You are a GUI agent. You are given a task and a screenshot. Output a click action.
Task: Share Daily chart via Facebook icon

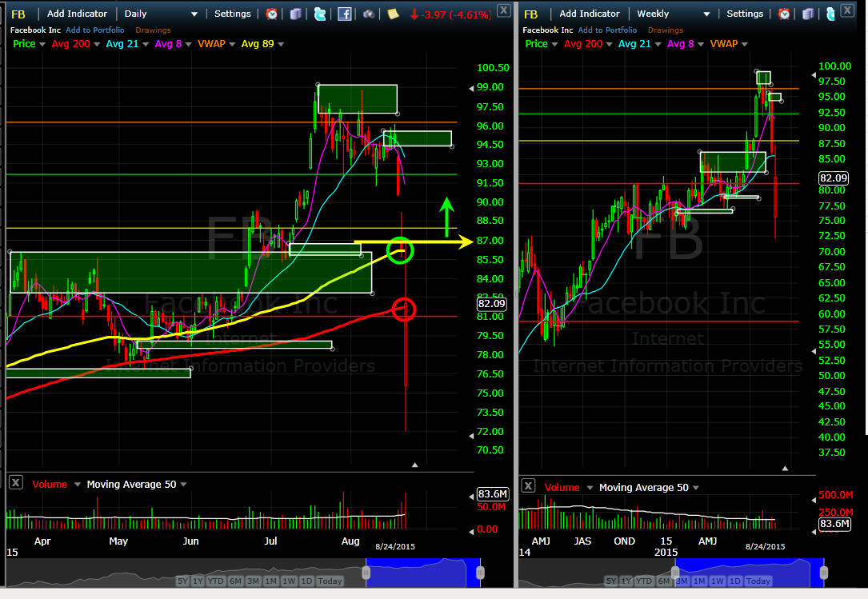pyautogui.click(x=344, y=14)
